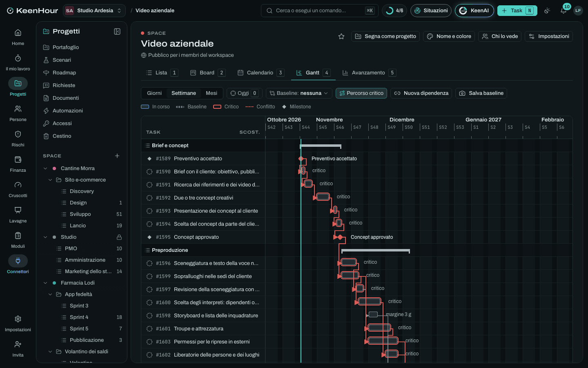
Task: Mark task #1596 status circle
Action: tap(149, 263)
